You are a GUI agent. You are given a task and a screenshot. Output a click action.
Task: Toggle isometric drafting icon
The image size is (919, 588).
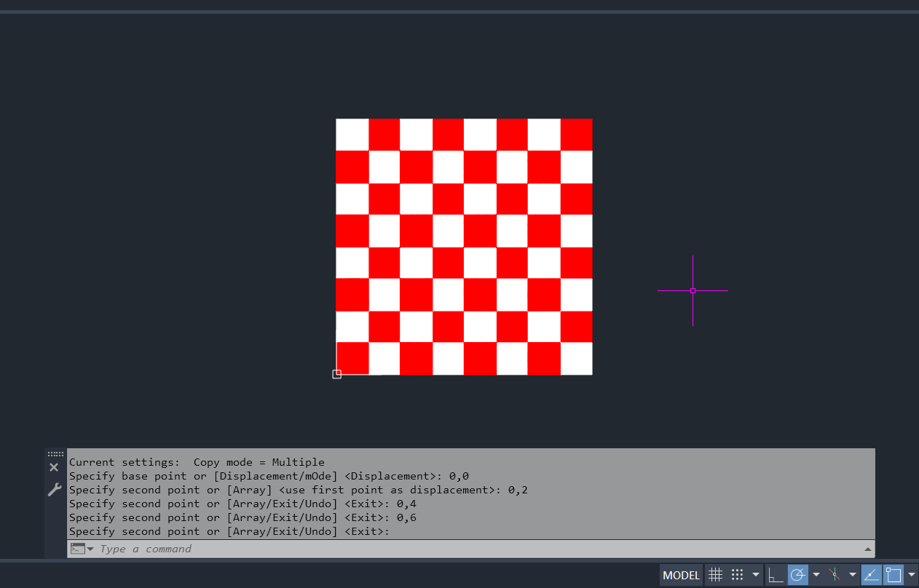tap(835, 575)
